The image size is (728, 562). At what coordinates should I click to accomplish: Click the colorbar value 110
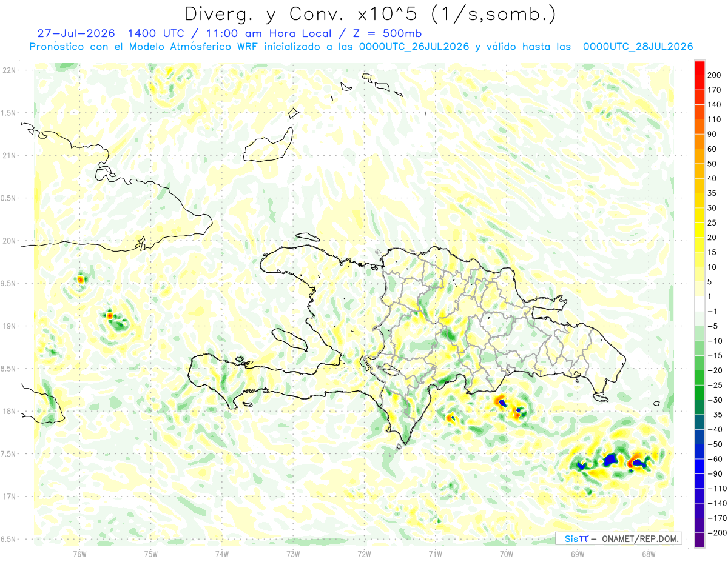click(715, 119)
